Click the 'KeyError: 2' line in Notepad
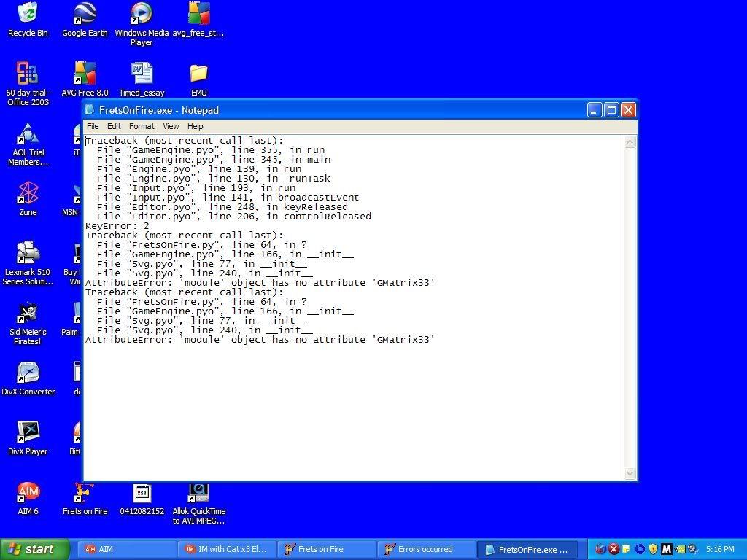This screenshot has height=560, width=747. coord(117,226)
